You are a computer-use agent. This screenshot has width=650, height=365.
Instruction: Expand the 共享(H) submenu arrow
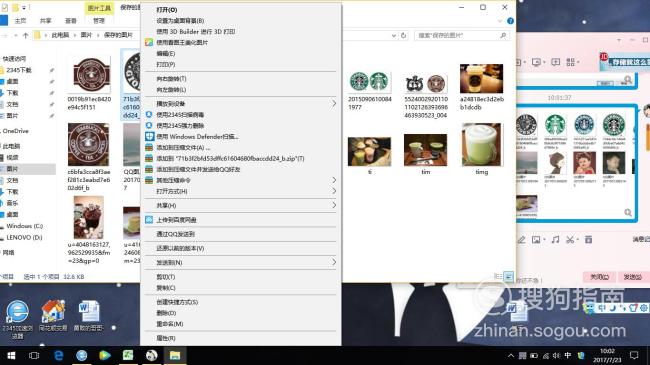334,205
